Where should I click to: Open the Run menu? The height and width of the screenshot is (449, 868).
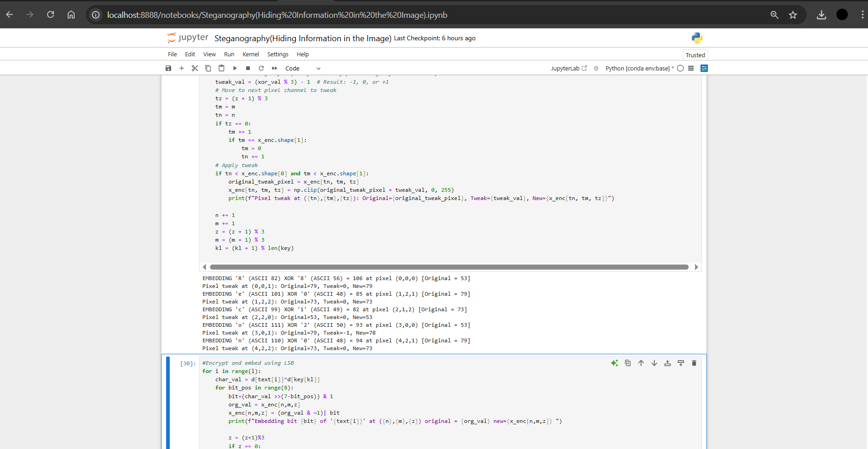click(229, 54)
